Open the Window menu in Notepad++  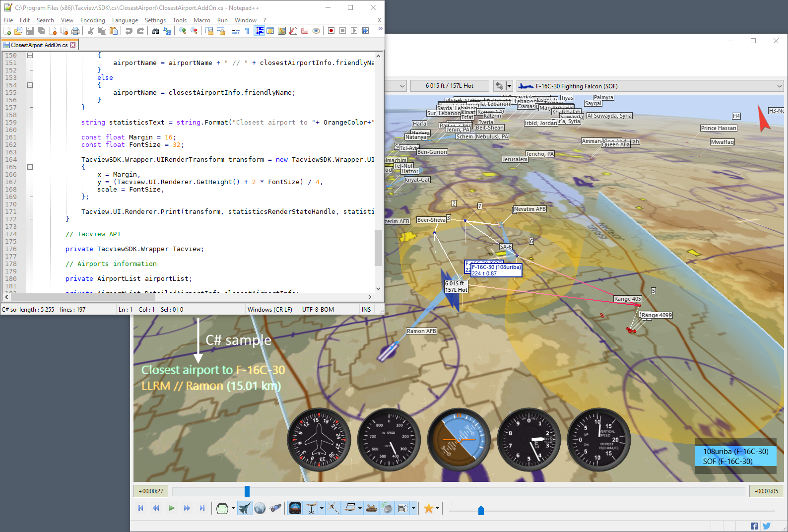click(246, 20)
